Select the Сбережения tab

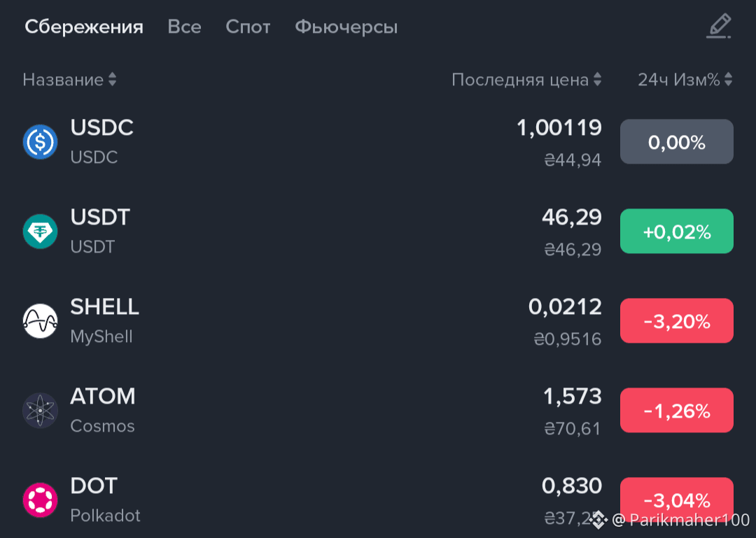point(84,27)
